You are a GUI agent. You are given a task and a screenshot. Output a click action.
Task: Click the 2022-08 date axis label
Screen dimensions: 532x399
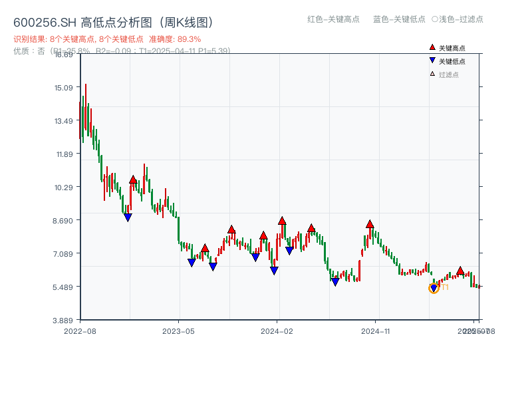(x=80, y=331)
